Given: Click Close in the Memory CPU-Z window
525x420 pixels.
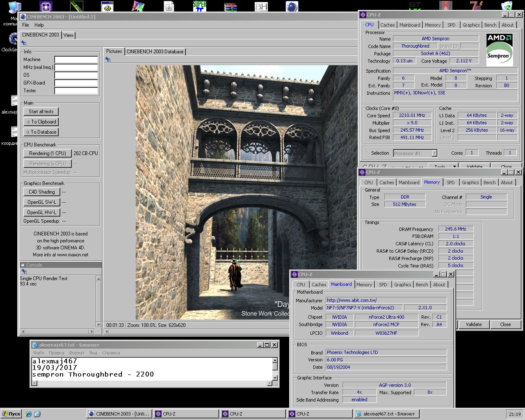Looking at the screenshot, I should click(505, 324).
